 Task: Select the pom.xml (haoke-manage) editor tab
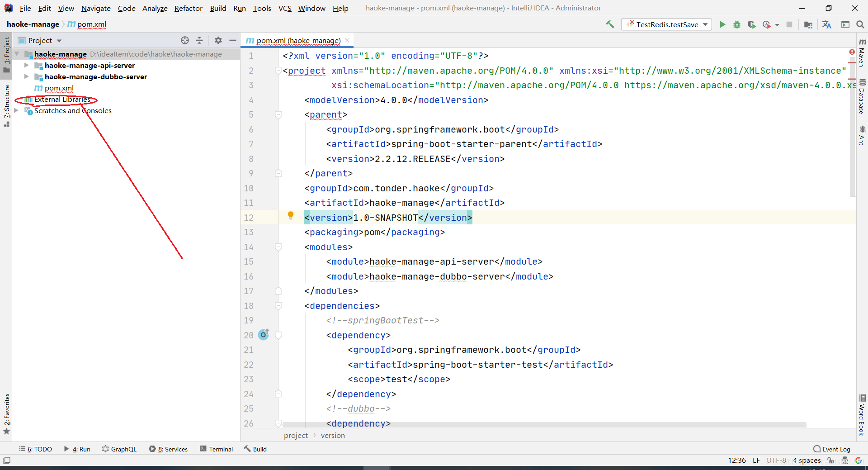click(298, 40)
